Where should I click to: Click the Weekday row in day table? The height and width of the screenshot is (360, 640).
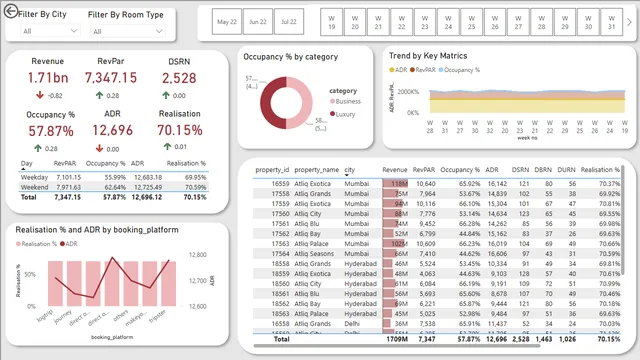tap(113, 177)
